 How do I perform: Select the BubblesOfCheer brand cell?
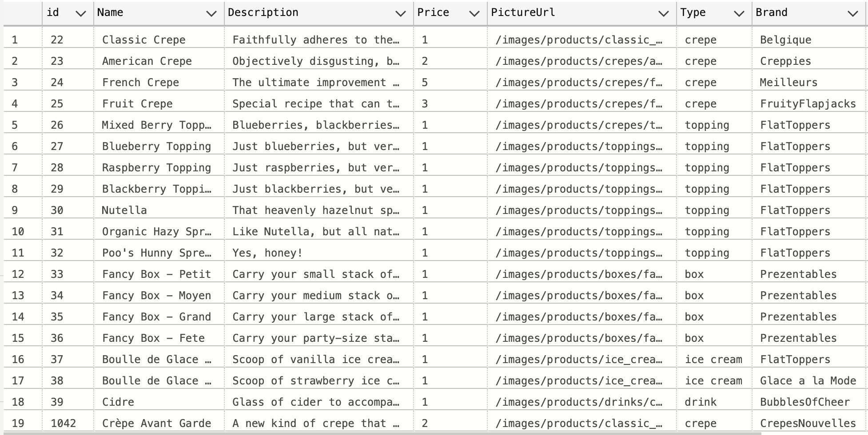coord(804,402)
